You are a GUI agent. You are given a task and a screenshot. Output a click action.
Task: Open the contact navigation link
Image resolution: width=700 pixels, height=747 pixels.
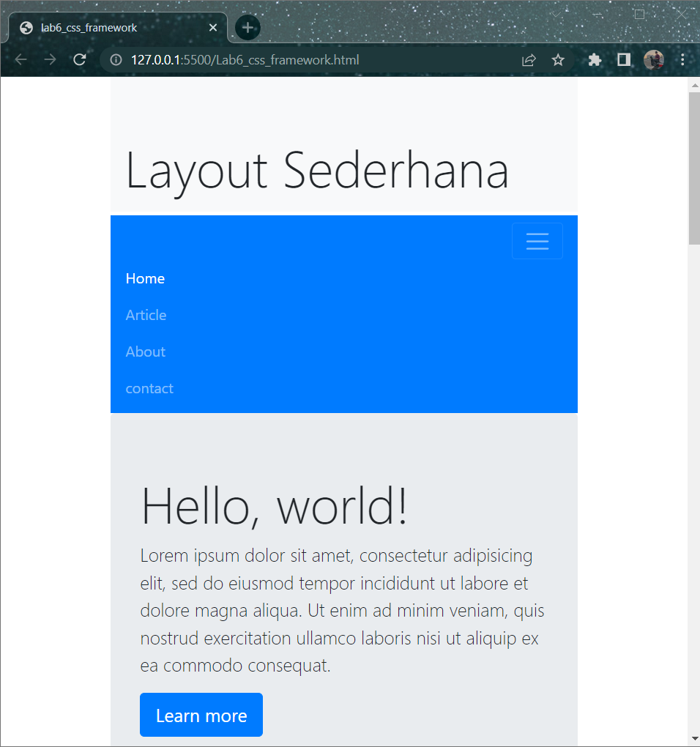149,388
